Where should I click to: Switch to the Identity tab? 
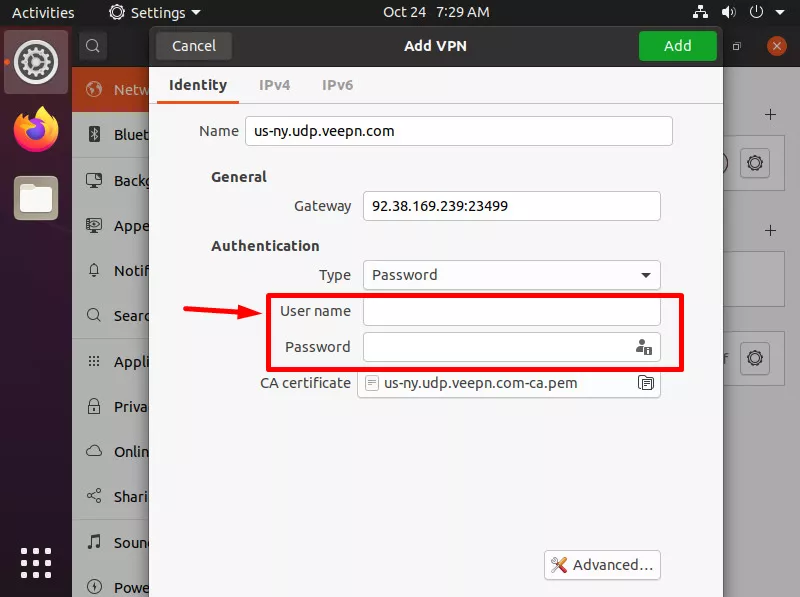click(198, 85)
